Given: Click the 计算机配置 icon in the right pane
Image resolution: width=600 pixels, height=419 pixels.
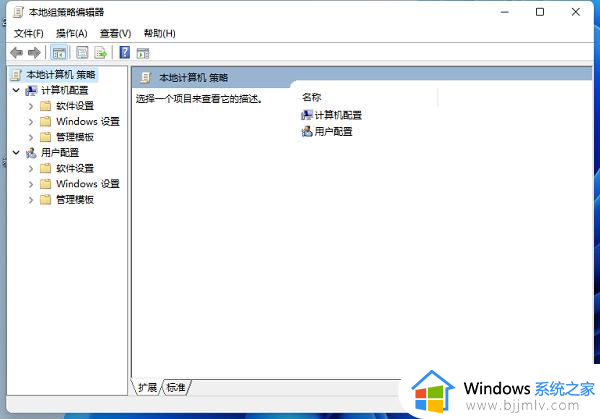Looking at the screenshot, I should click(x=307, y=115).
